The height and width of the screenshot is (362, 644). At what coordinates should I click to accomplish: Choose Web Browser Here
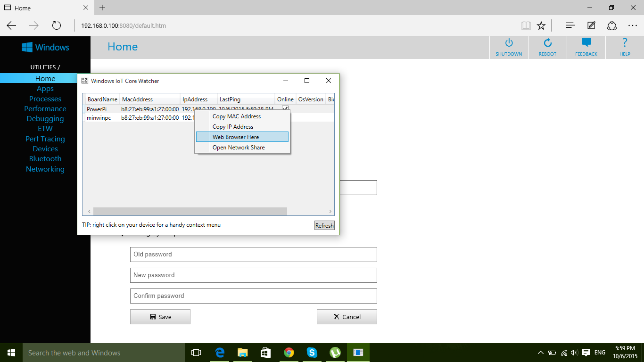(242, 137)
